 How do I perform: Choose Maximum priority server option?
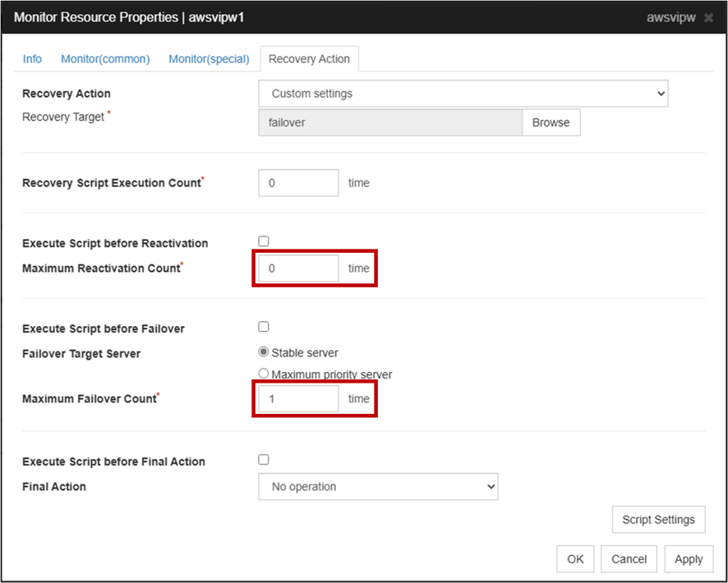pyautogui.click(x=264, y=374)
